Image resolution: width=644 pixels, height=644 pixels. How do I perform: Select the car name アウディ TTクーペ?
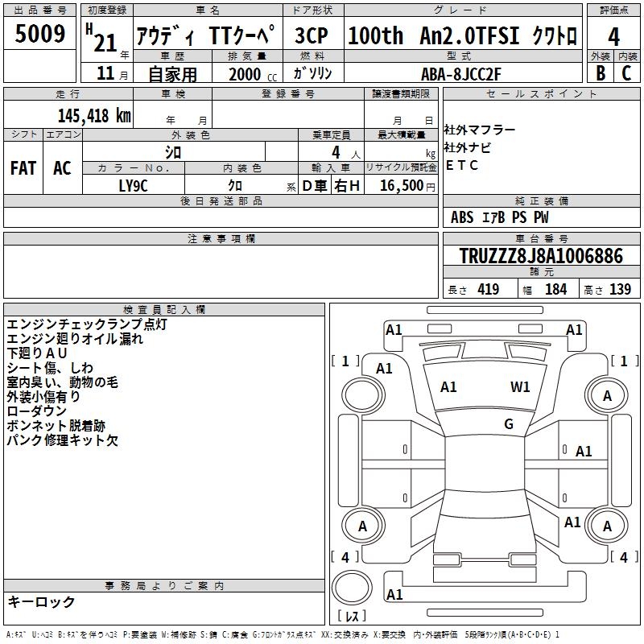coord(205,35)
